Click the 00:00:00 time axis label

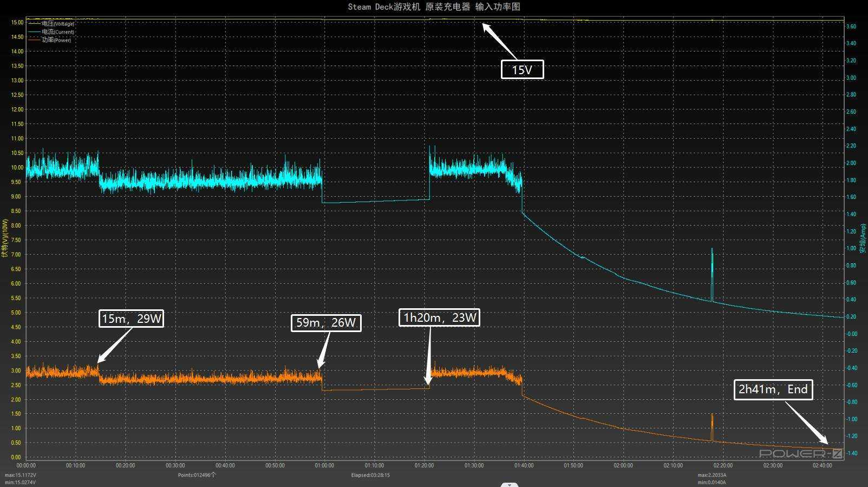point(26,465)
